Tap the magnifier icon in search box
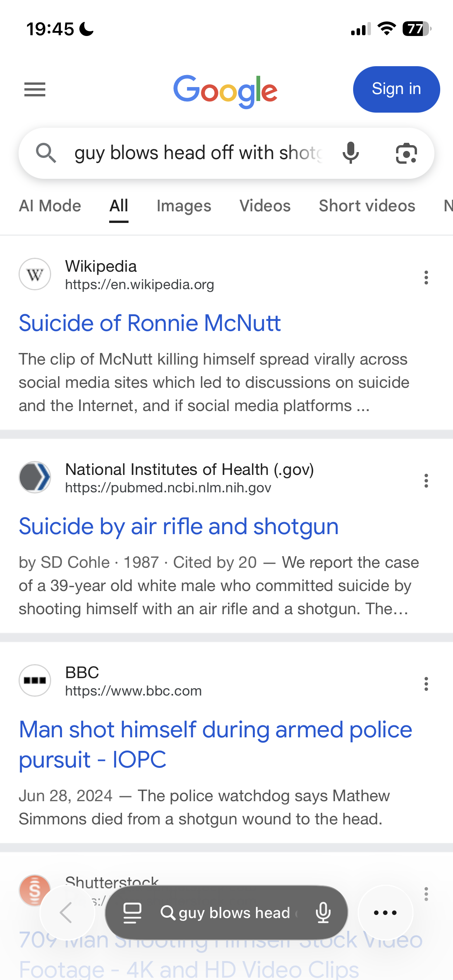The height and width of the screenshot is (980, 453). click(46, 153)
